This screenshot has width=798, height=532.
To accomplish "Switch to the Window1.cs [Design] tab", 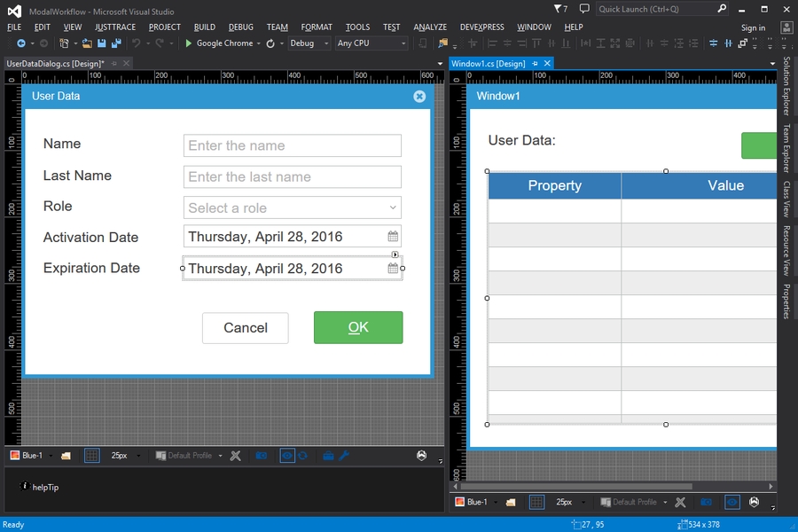I will tap(488, 64).
